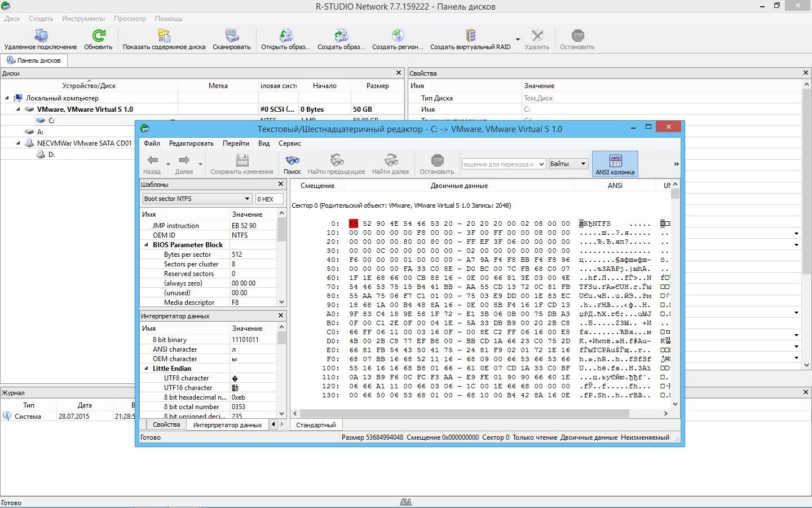Open the Перейти menu
The image size is (812, 508).
tap(236, 143)
